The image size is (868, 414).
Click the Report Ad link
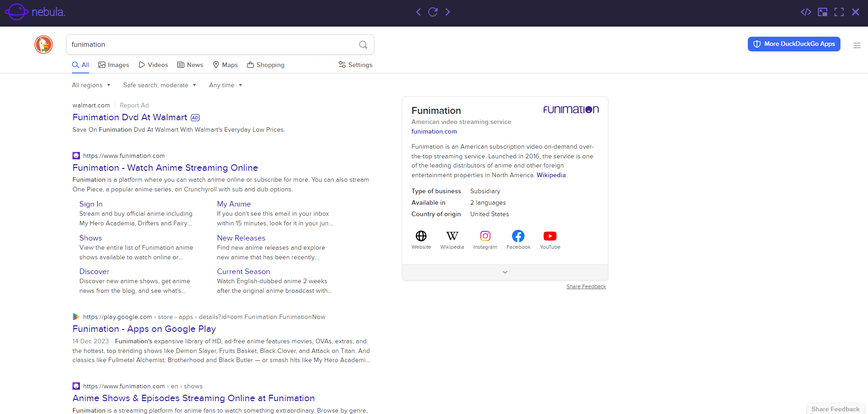click(134, 105)
